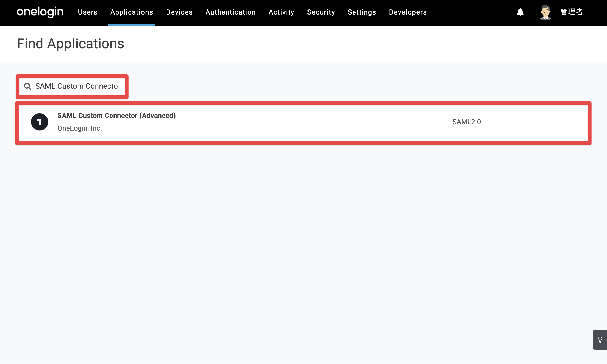Open the Applications menu
Image resolution: width=607 pixels, height=364 pixels.
point(132,12)
